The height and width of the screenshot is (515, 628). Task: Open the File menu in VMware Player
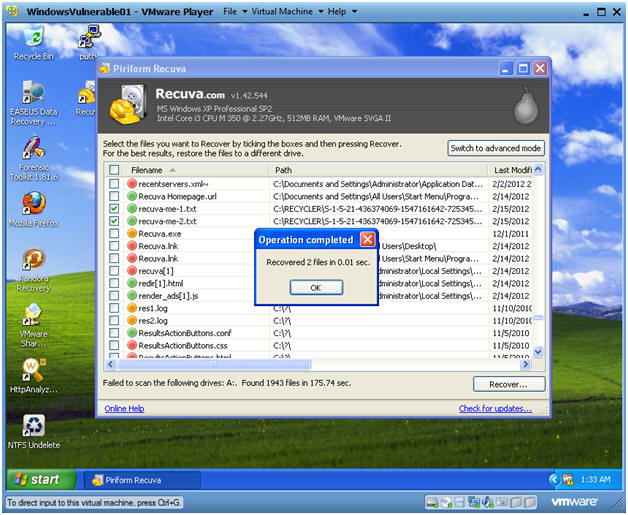(235, 12)
